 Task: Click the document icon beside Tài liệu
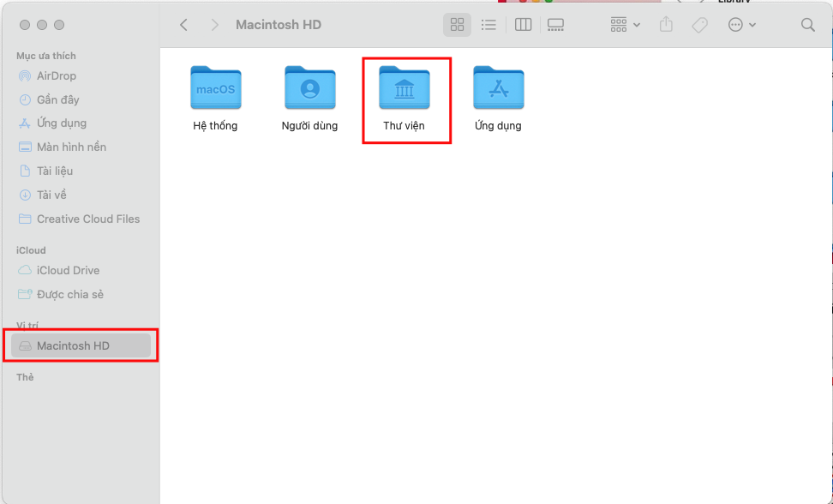coord(25,171)
